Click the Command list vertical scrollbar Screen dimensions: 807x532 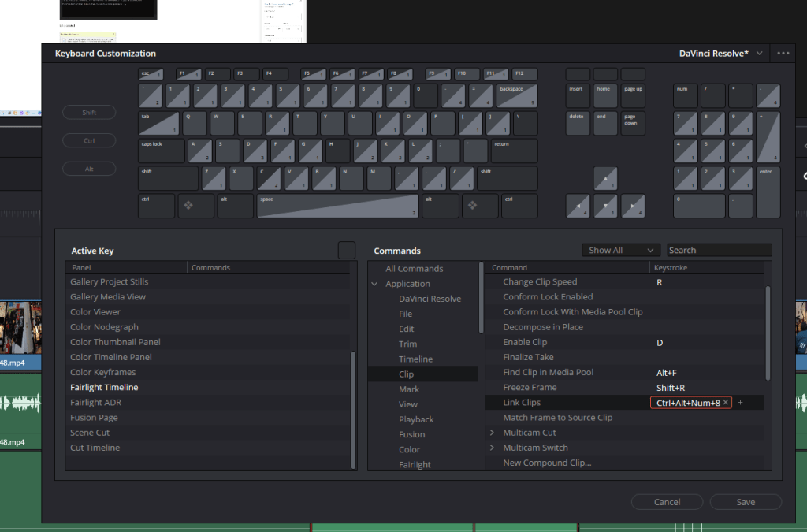[768, 333]
